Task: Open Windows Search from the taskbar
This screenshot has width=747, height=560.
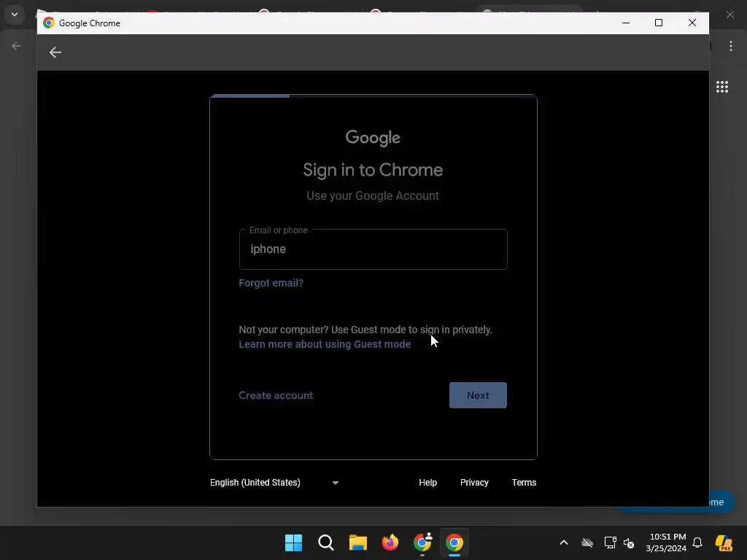Action: click(x=326, y=542)
